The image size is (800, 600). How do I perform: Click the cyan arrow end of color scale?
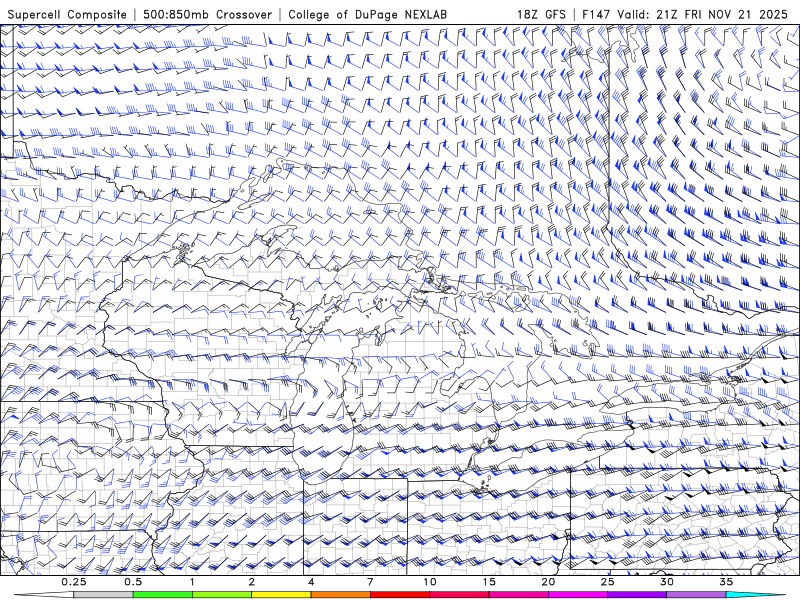click(756, 595)
